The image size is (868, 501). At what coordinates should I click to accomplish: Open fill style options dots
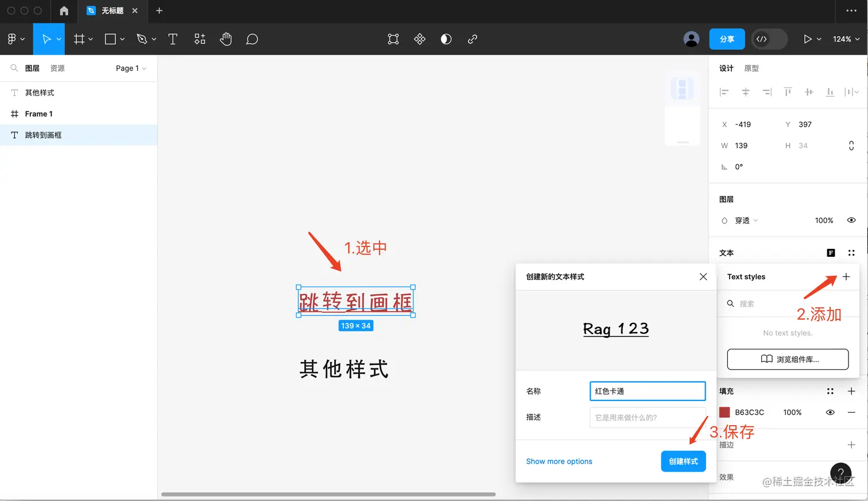(830, 391)
